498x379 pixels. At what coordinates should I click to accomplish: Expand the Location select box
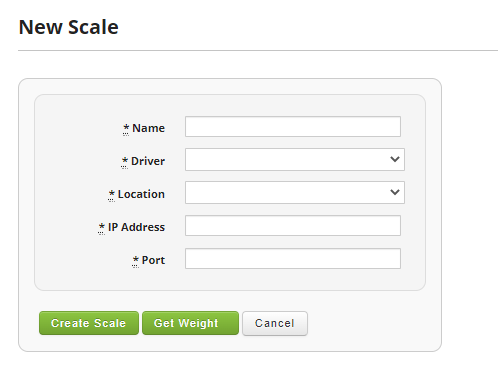[295, 192]
